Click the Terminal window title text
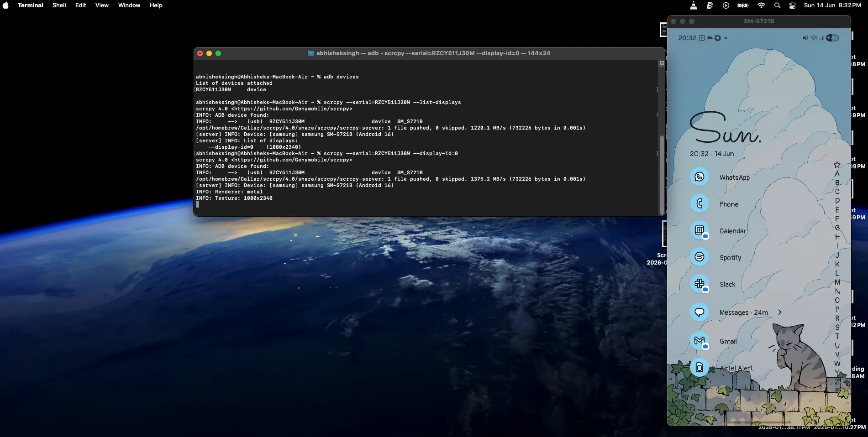The image size is (868, 437). [x=433, y=53]
